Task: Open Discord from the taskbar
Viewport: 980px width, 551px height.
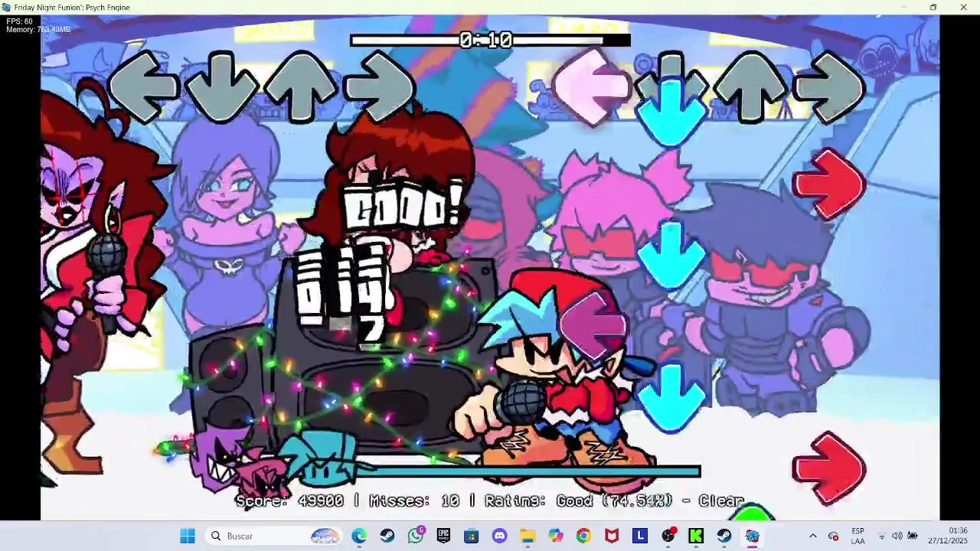Action: 500,536
